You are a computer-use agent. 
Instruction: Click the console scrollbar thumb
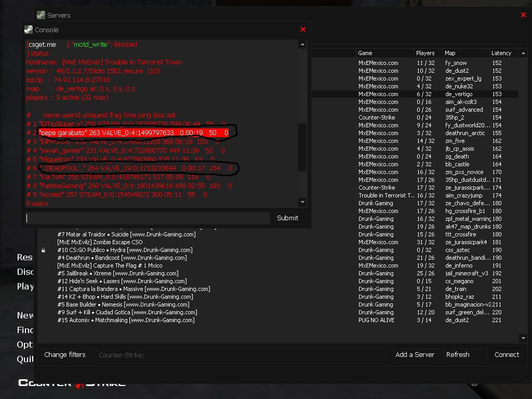(302, 147)
